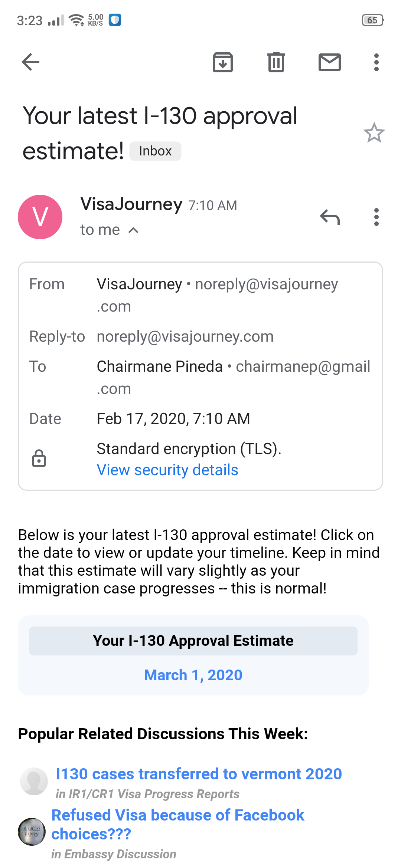Delete the email using the trash icon

point(276,62)
